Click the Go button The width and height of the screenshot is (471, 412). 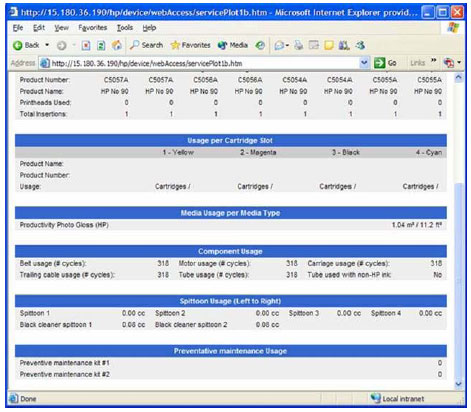tap(385, 63)
